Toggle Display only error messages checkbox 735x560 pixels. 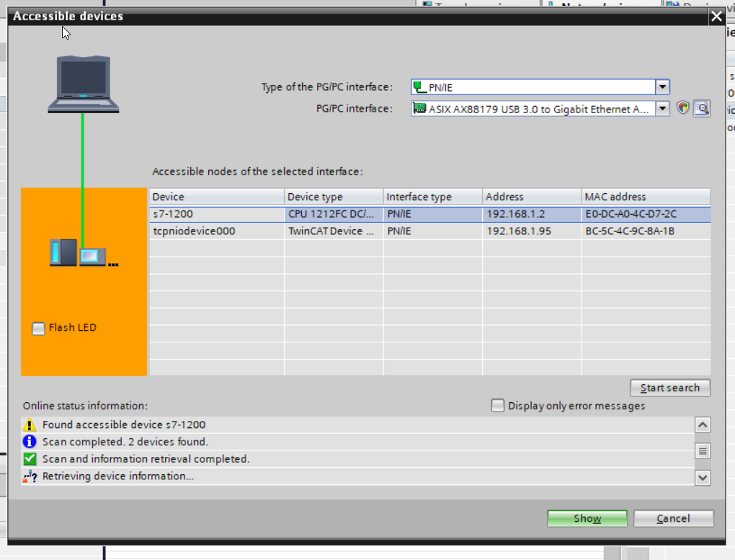pos(498,405)
